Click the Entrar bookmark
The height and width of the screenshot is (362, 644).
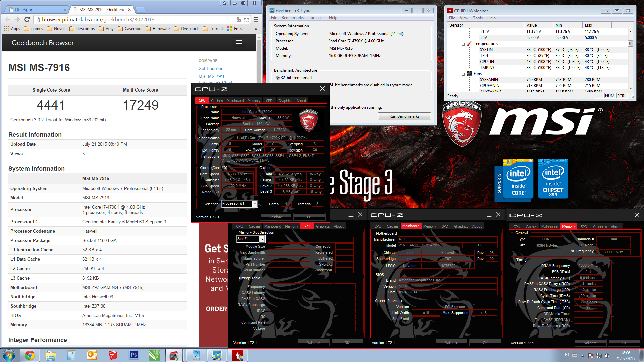(x=236, y=29)
